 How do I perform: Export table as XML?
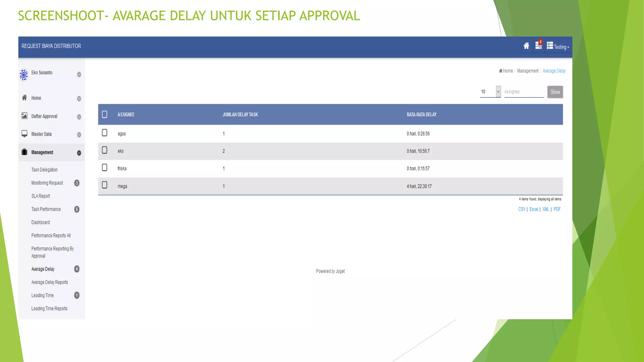546,209
